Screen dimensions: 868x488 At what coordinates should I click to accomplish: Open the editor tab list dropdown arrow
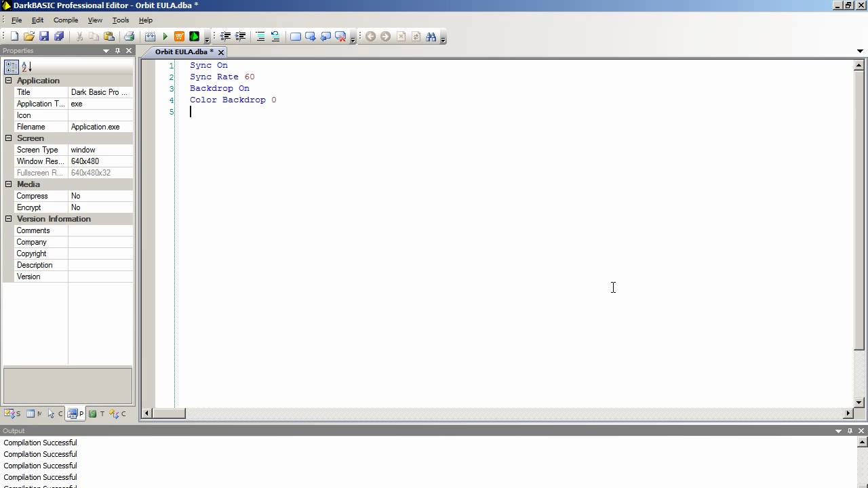pos(861,51)
